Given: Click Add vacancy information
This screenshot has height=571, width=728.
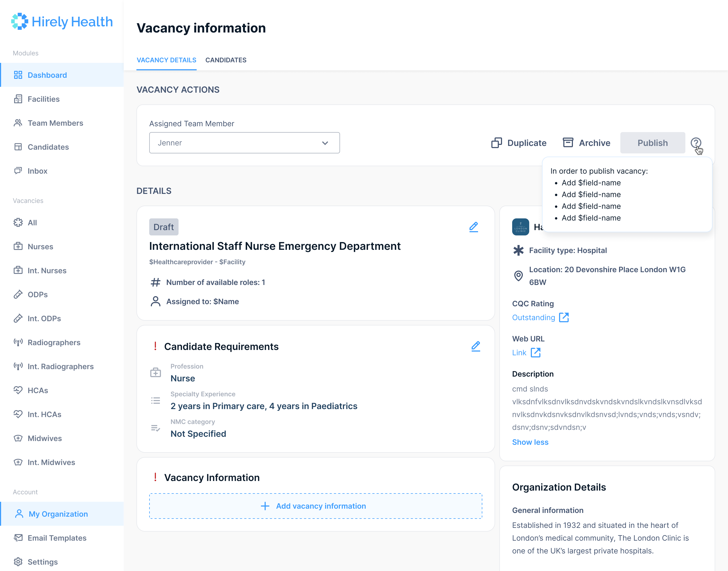Looking at the screenshot, I should click(x=315, y=506).
